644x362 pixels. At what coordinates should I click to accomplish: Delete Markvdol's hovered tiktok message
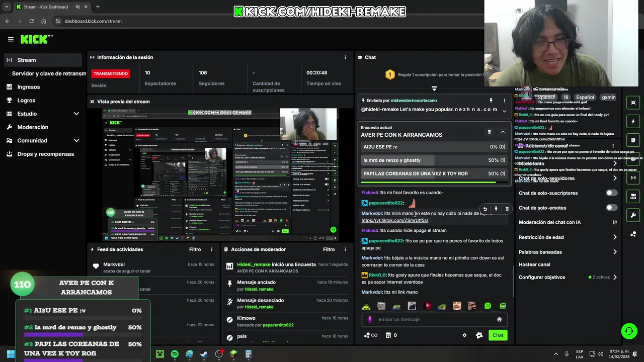[x=507, y=209]
